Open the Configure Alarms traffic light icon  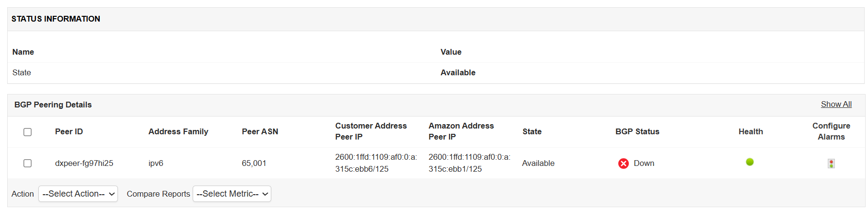[831, 164]
